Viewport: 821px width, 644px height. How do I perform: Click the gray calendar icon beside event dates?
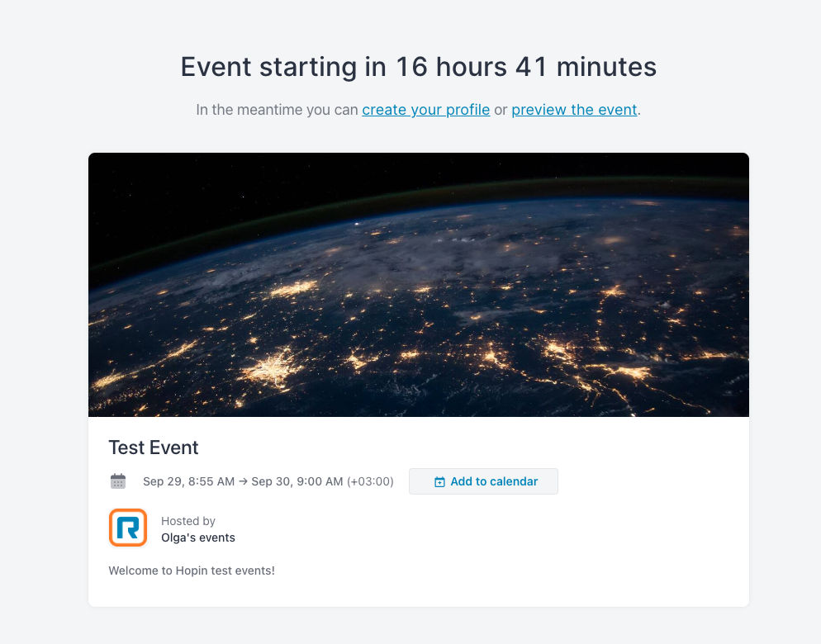point(118,481)
